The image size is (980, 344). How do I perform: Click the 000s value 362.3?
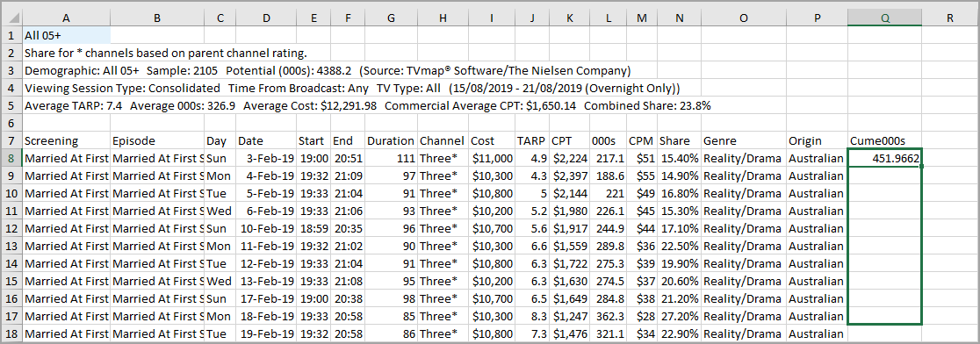point(609,316)
